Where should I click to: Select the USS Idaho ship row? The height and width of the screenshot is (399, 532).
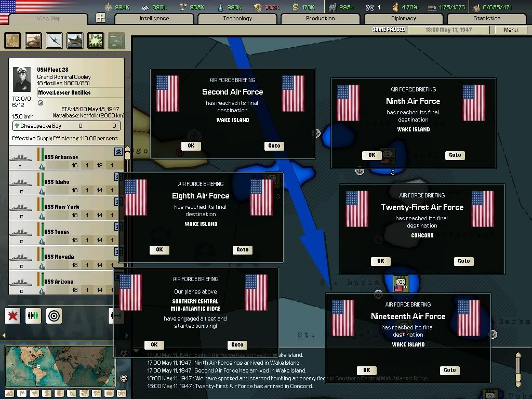(x=65, y=182)
